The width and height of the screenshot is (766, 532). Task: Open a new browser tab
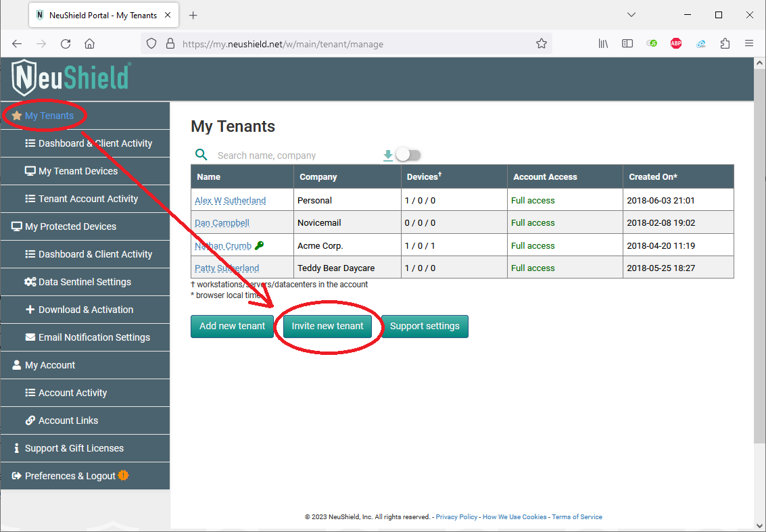[193, 15]
